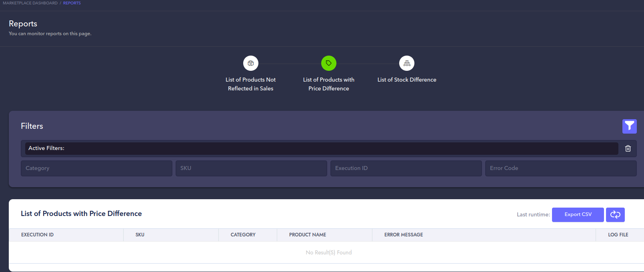The height and width of the screenshot is (272, 644).
Task: Focus the Category filter field
Action: [96, 168]
